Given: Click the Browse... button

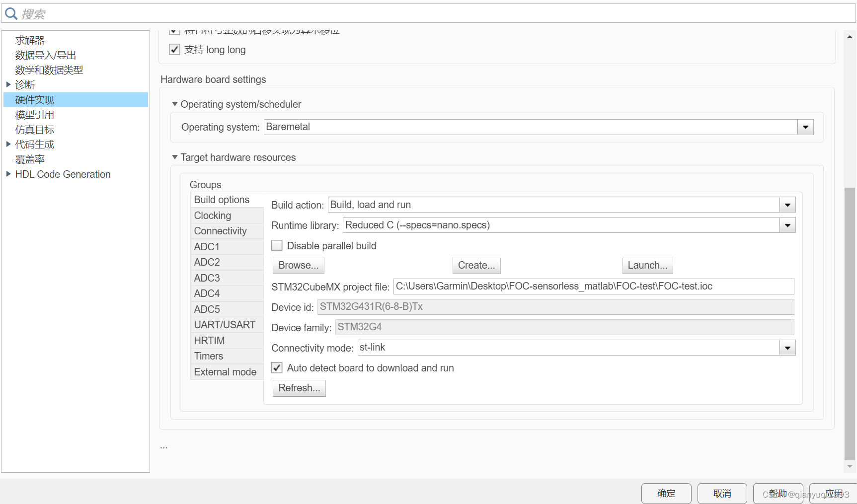Looking at the screenshot, I should (298, 266).
